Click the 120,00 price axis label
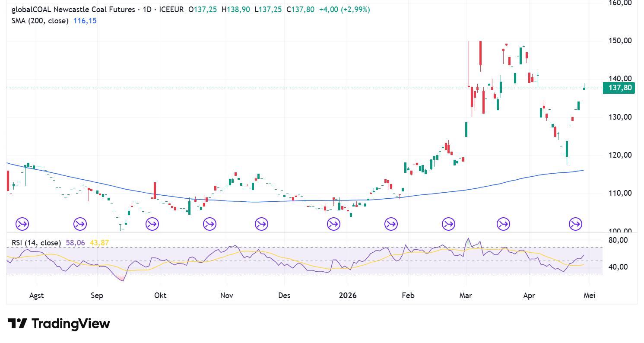 coord(620,155)
